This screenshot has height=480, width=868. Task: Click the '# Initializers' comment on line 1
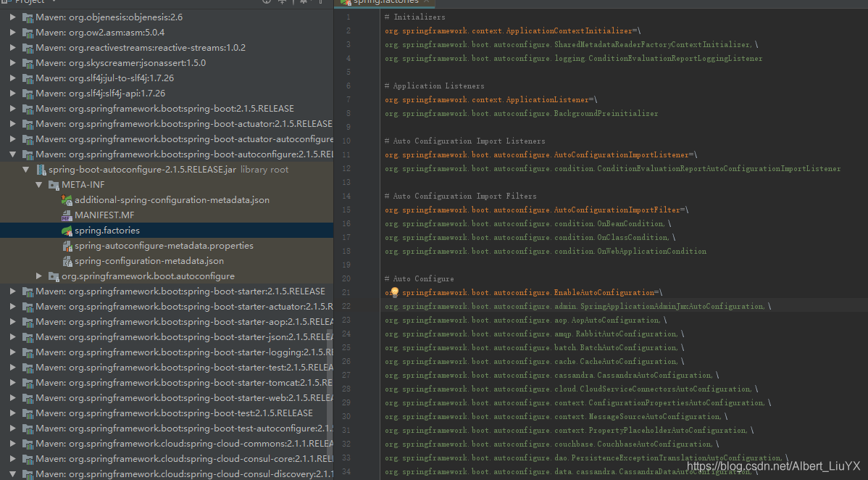(x=414, y=17)
